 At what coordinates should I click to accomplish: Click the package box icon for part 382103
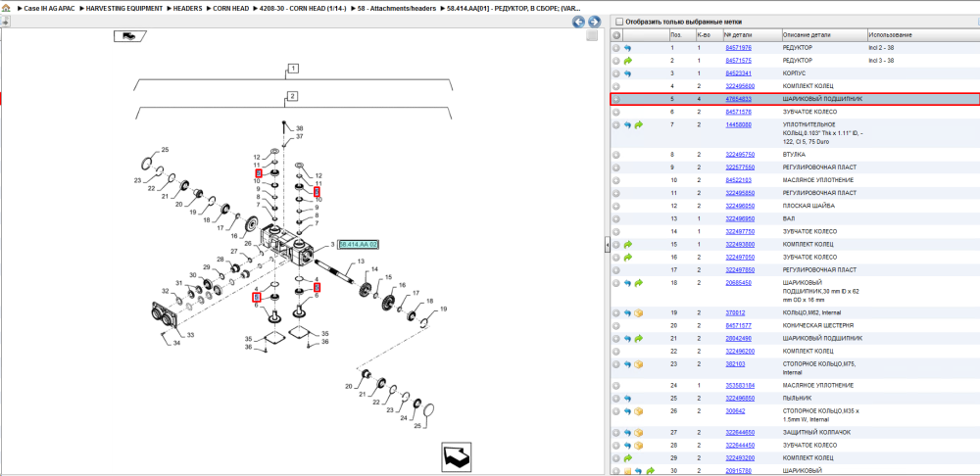638,364
